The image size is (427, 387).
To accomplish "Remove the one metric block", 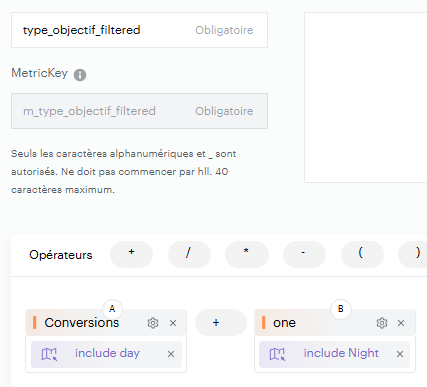I will pyautogui.click(x=401, y=323).
